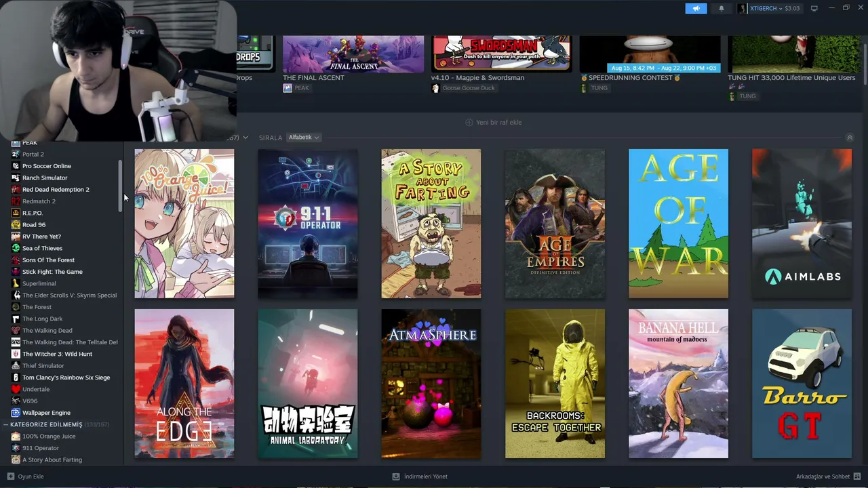This screenshot has height=488, width=868.
Task: Collapse the KATEGORİZE EDİLMEMİŞ category
Action: coord(6,425)
